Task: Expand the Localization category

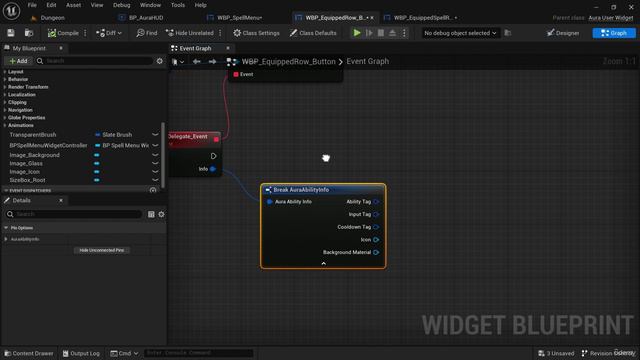Action: tap(5, 95)
